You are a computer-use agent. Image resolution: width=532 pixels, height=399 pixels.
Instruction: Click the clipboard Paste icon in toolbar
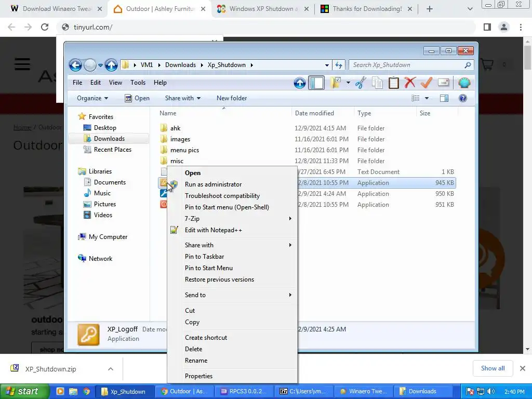(394, 83)
